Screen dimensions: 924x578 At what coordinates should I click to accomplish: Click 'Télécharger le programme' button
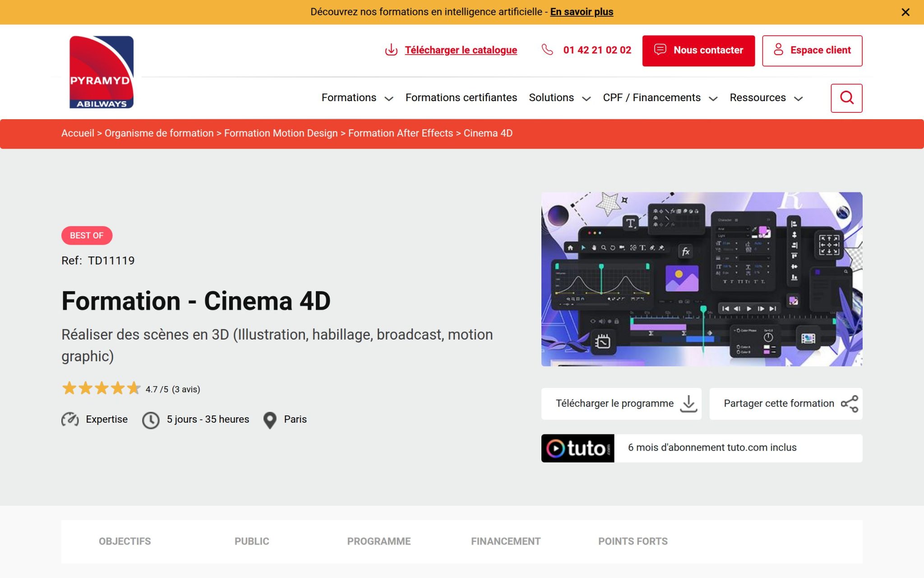pos(621,404)
